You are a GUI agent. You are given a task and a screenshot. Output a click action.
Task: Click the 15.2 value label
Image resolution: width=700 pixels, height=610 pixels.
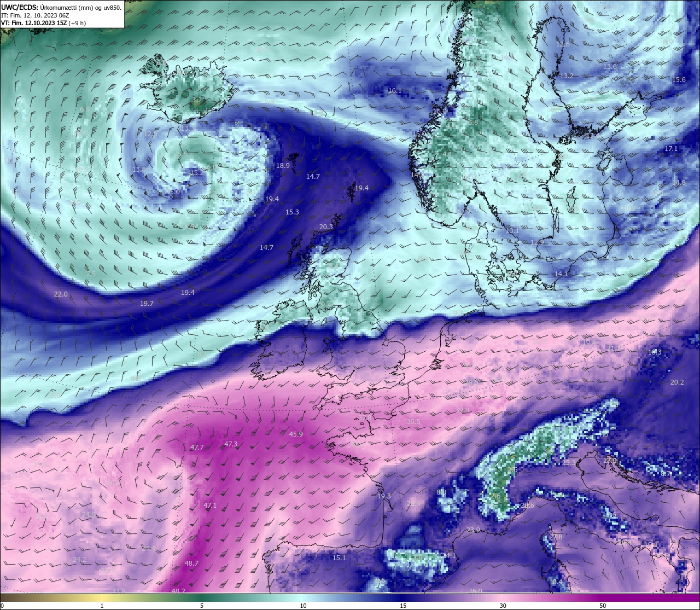click(x=196, y=172)
